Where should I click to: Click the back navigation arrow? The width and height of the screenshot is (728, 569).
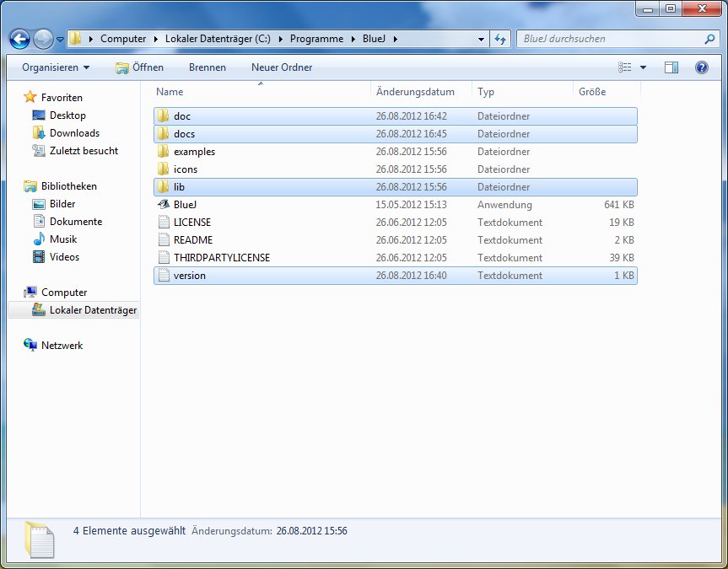[20, 39]
